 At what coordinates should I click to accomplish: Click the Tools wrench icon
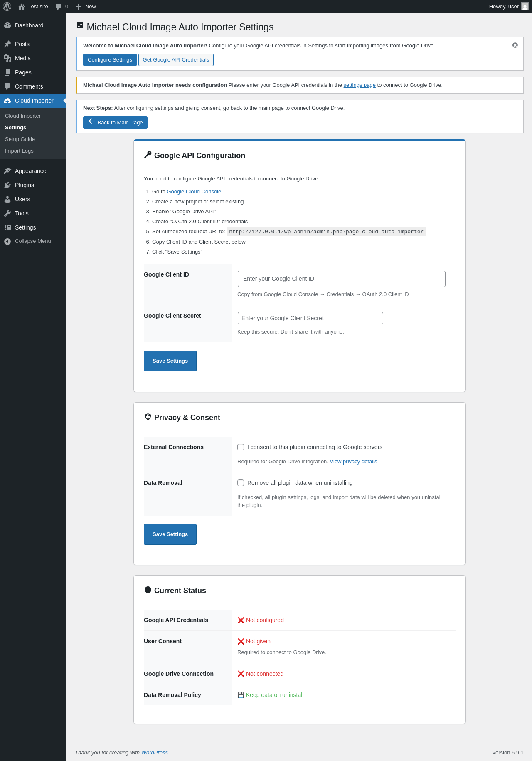(7, 213)
